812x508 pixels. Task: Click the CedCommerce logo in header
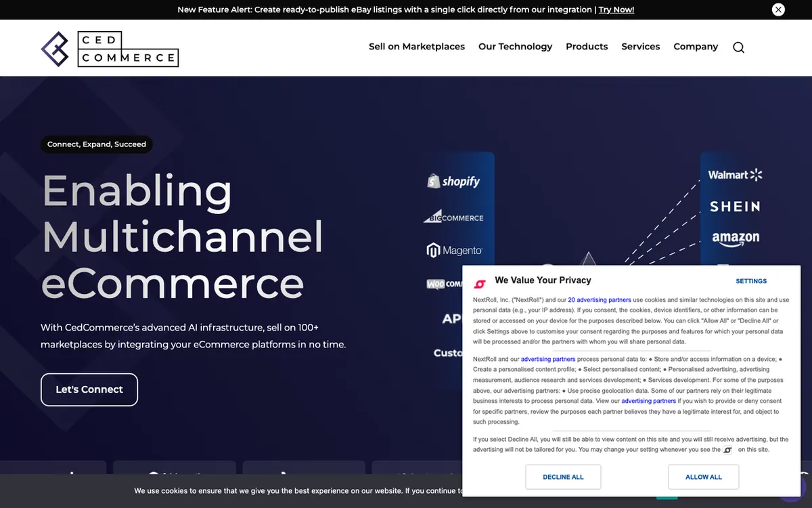coord(110,49)
